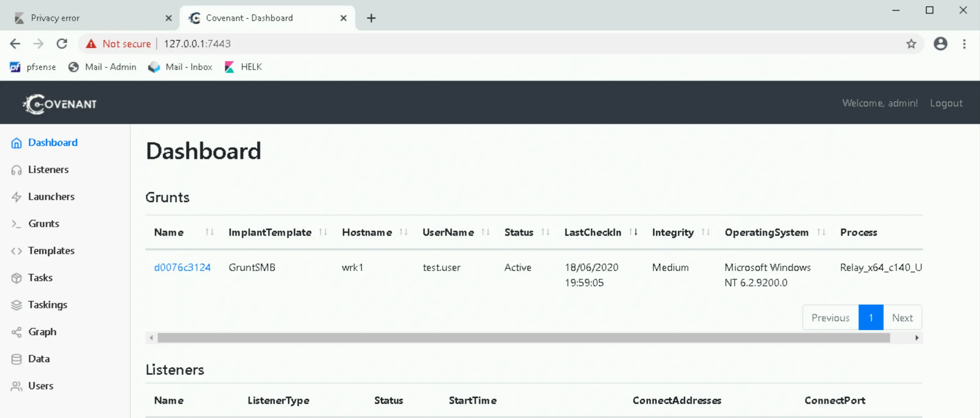Click the Covenant logo in header
980x418 pixels.
(60, 104)
